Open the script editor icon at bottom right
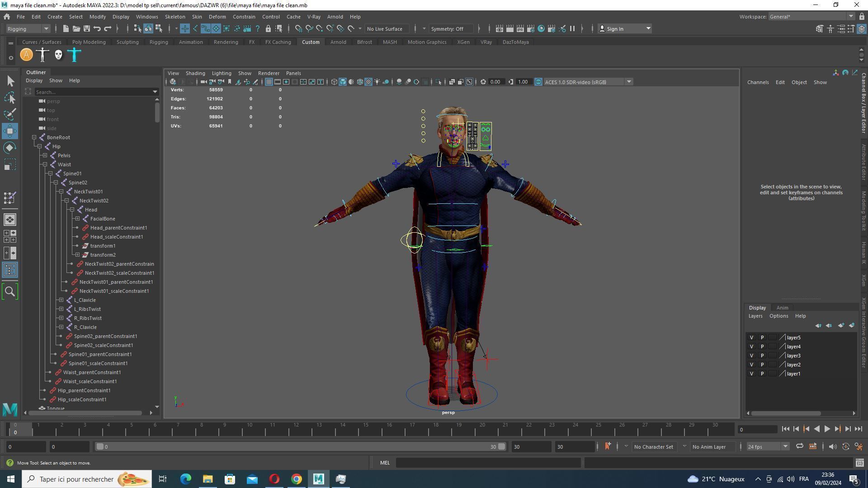Screen dimensions: 868x488 coord(859,463)
